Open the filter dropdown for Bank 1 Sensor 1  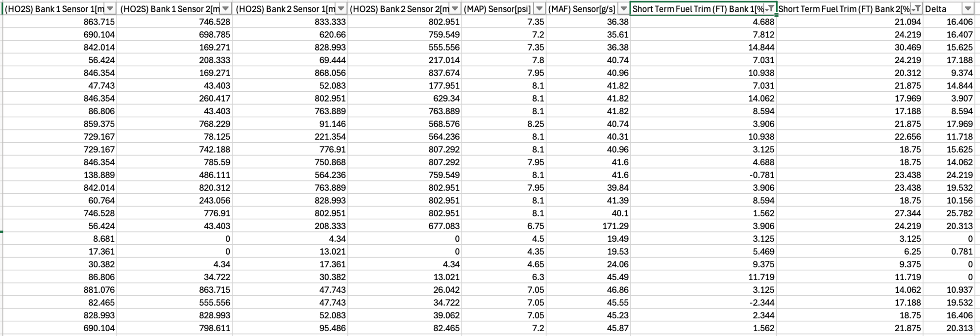(x=110, y=9)
